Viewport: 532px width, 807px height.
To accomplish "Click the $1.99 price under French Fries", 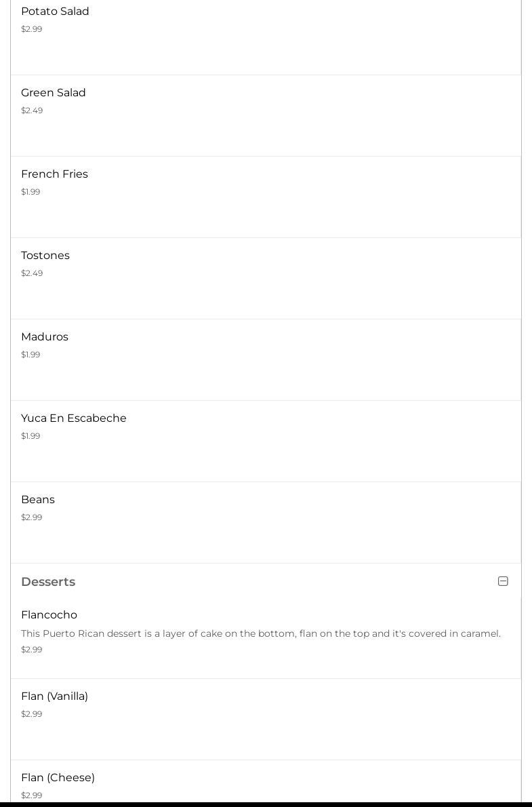I will pyautogui.click(x=30, y=192).
